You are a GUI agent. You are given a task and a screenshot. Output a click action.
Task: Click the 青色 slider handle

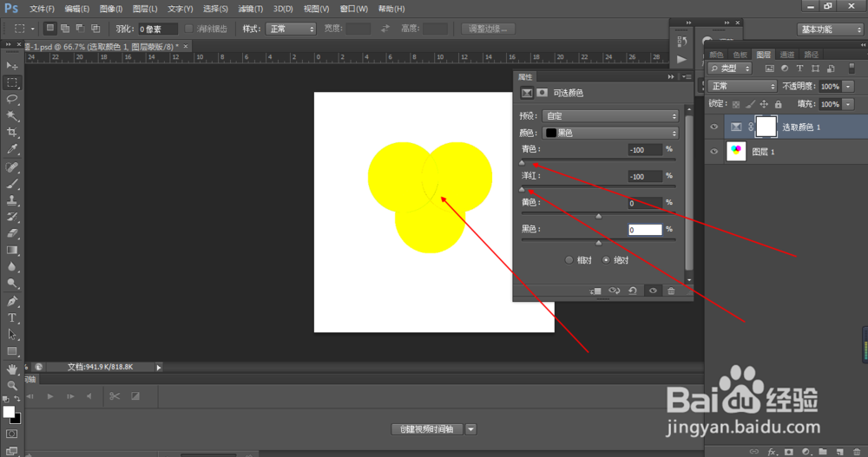(x=522, y=163)
